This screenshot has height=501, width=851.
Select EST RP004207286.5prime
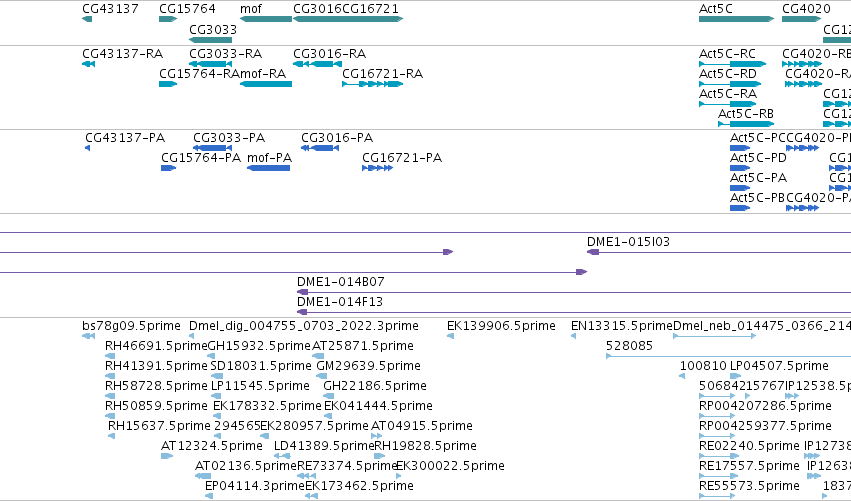point(717,417)
